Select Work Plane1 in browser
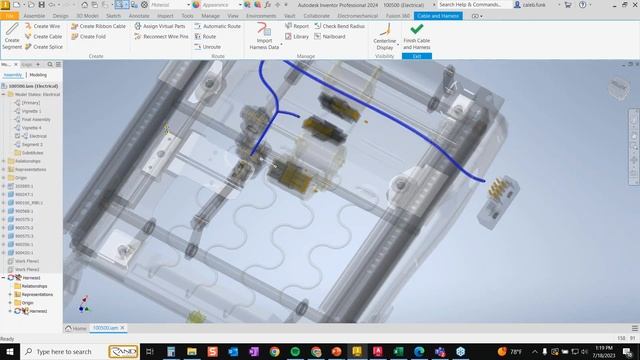 tap(27, 261)
